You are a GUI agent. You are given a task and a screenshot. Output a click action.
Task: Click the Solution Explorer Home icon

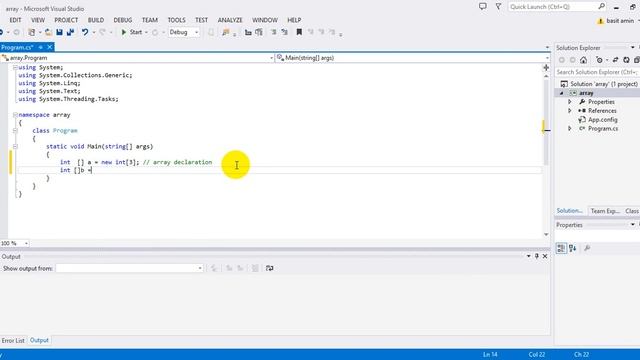pos(584,60)
